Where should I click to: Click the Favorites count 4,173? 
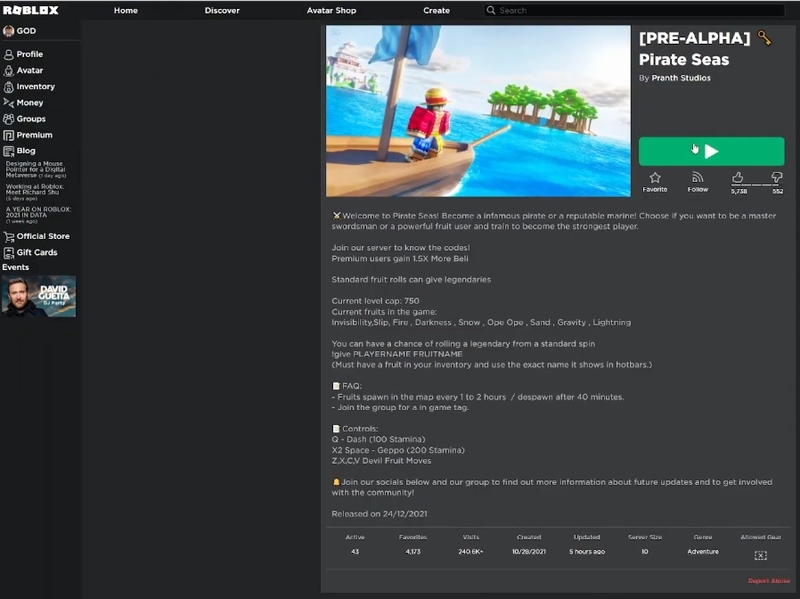[x=413, y=552]
